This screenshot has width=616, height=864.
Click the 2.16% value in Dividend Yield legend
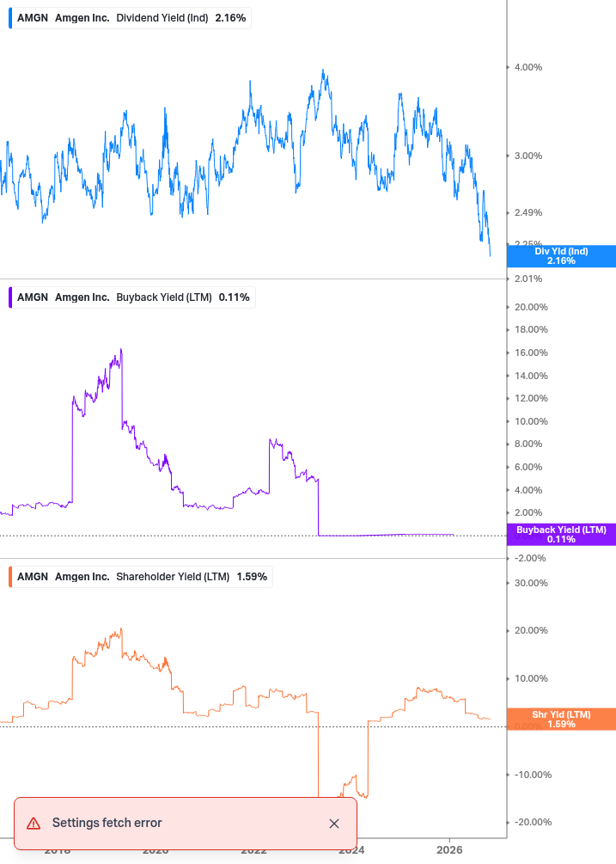pos(230,18)
